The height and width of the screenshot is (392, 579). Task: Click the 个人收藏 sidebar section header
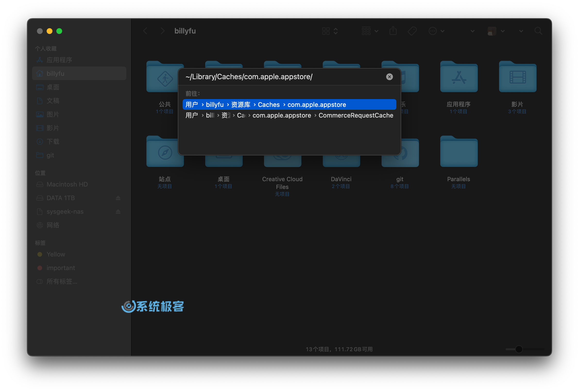(46, 48)
